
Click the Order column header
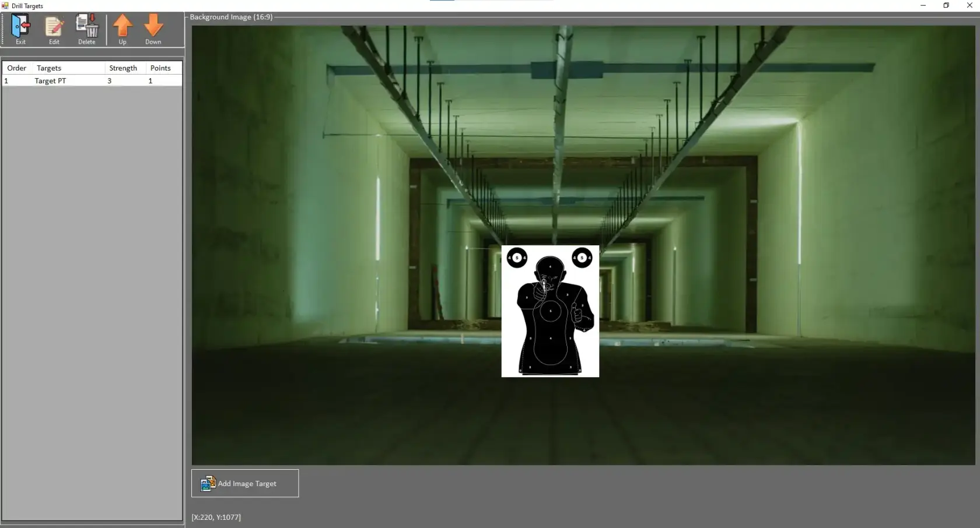(16, 68)
